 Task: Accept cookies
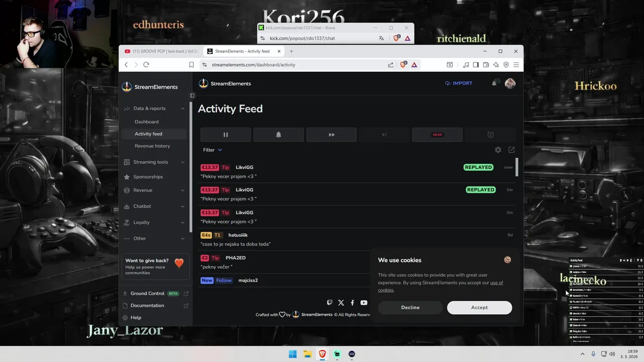point(479,308)
